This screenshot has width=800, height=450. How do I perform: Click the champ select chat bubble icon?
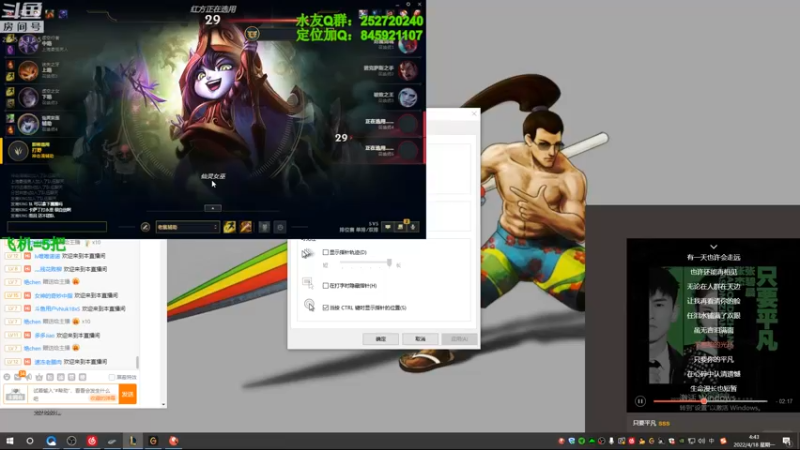pyautogui.click(x=388, y=227)
